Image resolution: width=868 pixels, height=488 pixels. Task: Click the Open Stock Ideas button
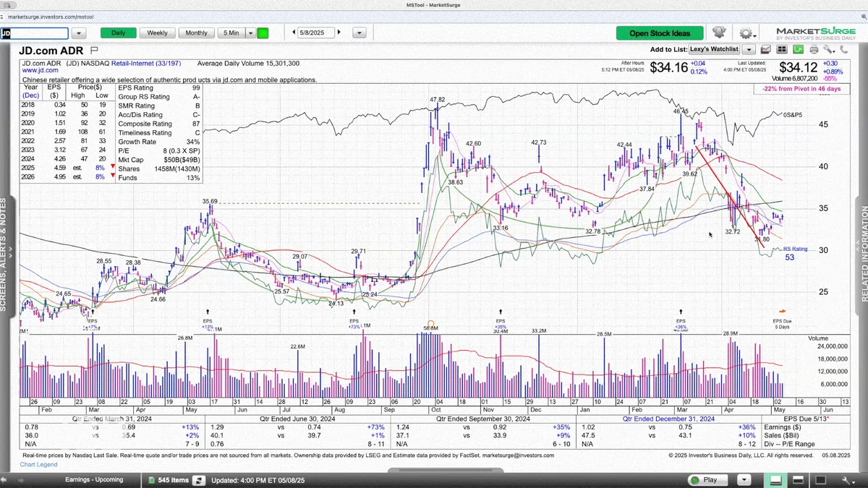[660, 33]
